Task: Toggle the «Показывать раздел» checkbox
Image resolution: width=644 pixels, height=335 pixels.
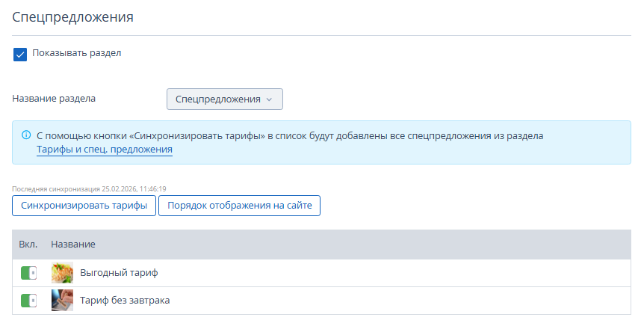Action: click(x=20, y=55)
